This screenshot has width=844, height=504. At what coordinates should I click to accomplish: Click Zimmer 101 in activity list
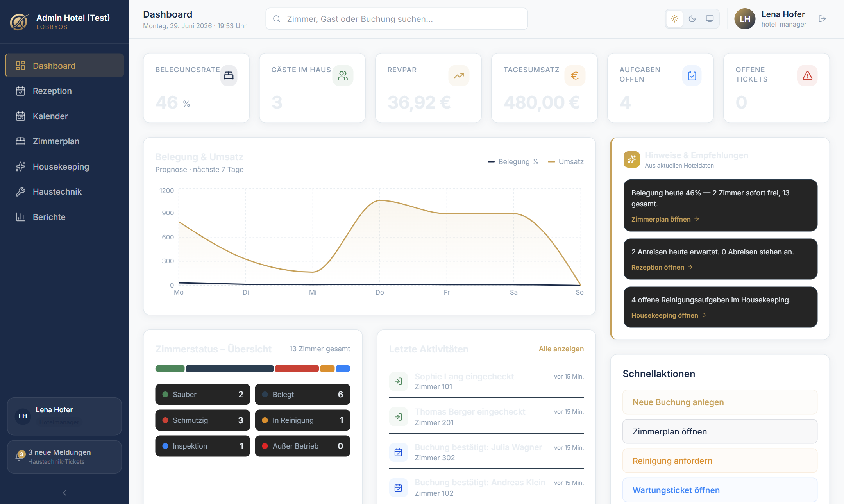[x=433, y=386]
